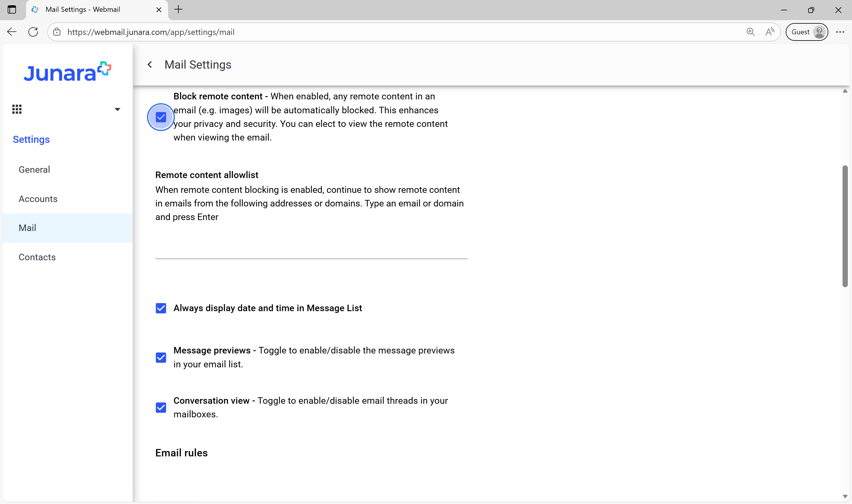
Task: Activate the Read aloud icon
Action: point(770,32)
